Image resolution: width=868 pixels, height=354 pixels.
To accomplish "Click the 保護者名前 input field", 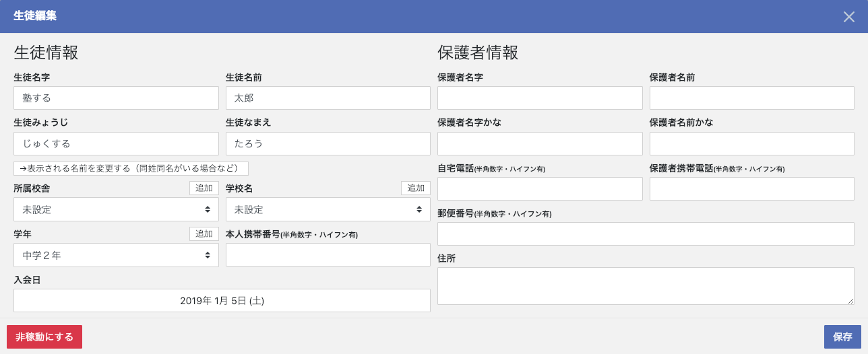I will (x=752, y=98).
